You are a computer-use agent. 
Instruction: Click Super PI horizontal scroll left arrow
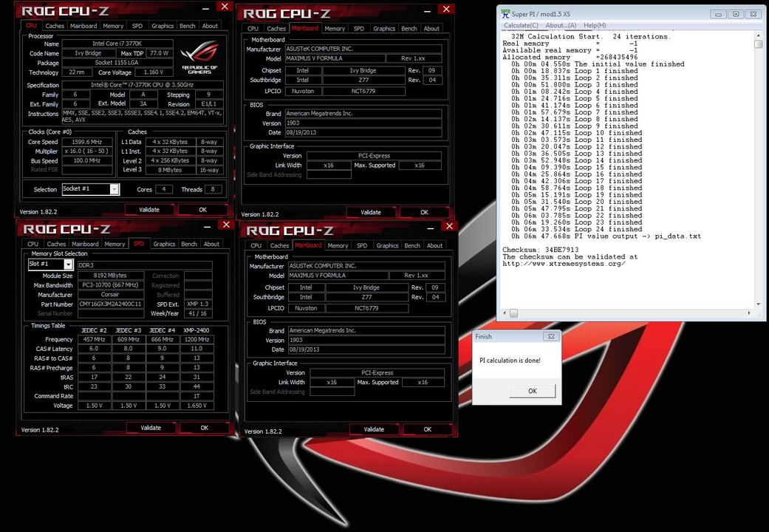(505, 313)
